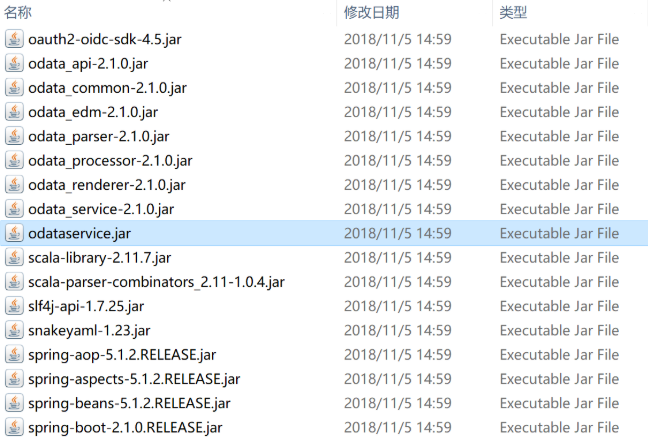This screenshot has width=648, height=438.
Task: Select the icon next to odata_edm-2.1.0.jar
Action: click(x=14, y=112)
